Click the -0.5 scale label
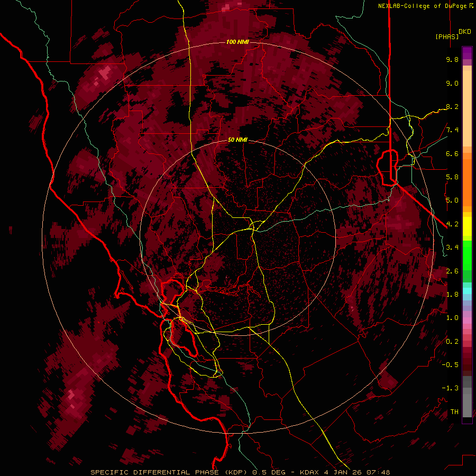This screenshot has width=476, height=476. click(450, 365)
